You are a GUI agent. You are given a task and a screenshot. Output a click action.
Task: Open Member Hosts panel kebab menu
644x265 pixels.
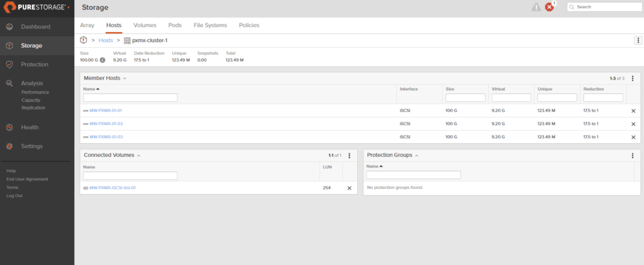point(633,78)
